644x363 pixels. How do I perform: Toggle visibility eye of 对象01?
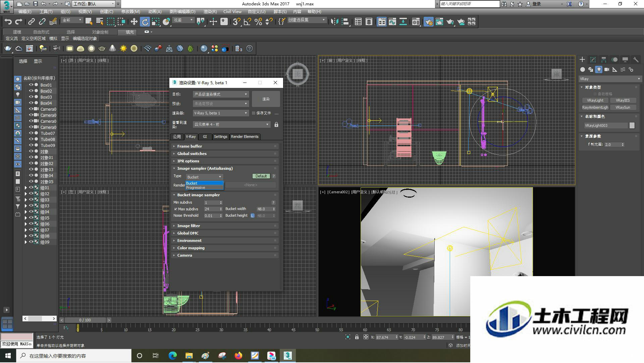click(31, 157)
